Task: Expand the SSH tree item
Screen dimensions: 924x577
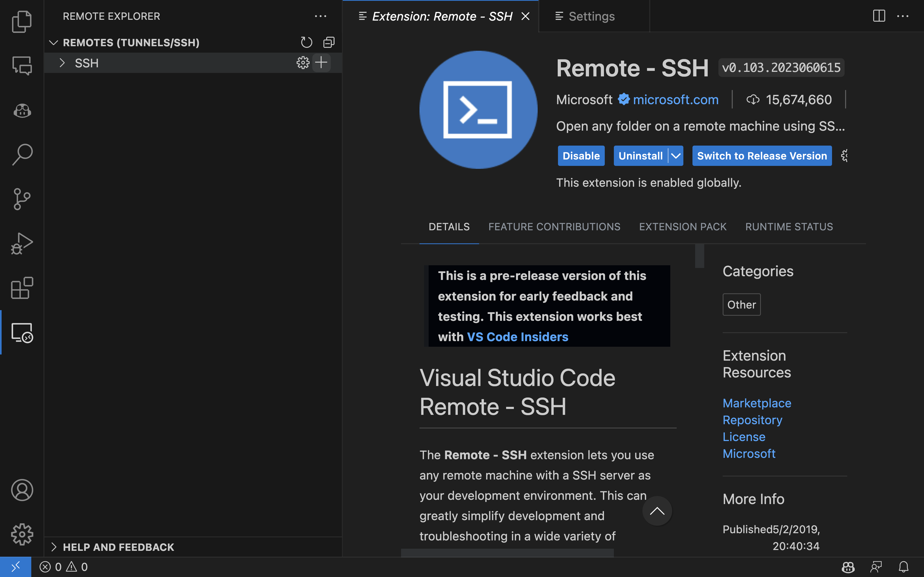Action: pyautogui.click(x=62, y=63)
